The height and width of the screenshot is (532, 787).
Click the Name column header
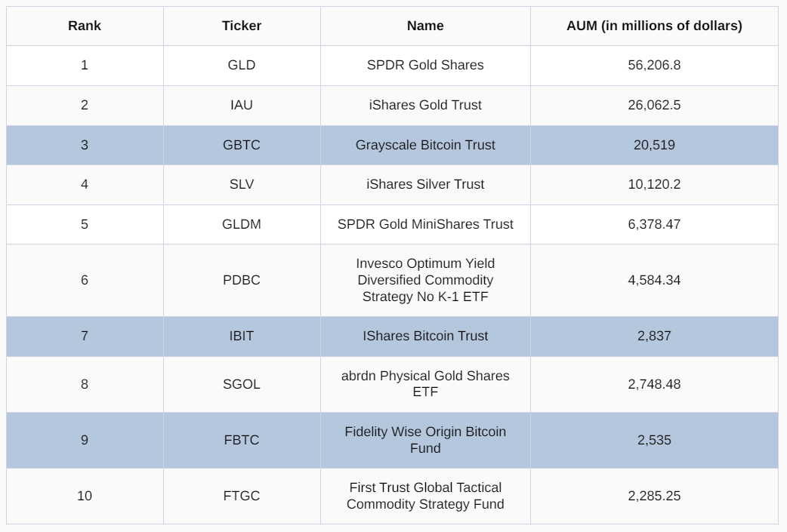click(425, 26)
